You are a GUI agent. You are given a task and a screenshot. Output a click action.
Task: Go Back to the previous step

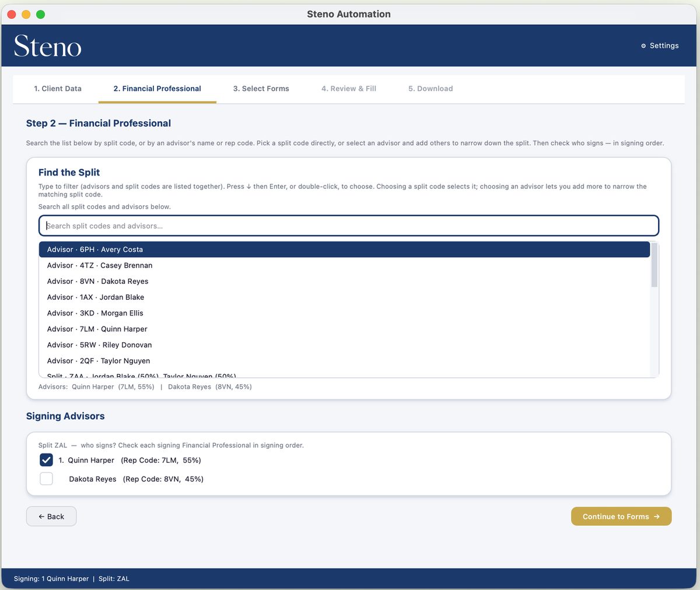[51, 517]
